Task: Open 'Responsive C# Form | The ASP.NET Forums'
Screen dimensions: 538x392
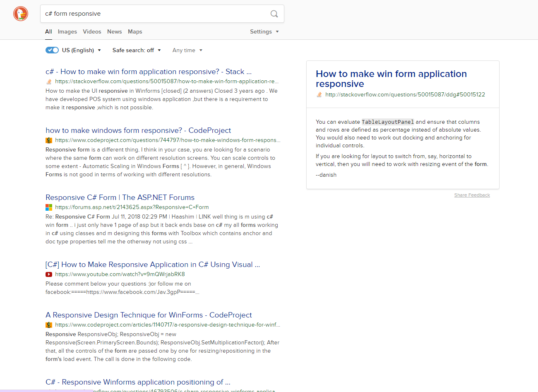Action: (x=120, y=197)
